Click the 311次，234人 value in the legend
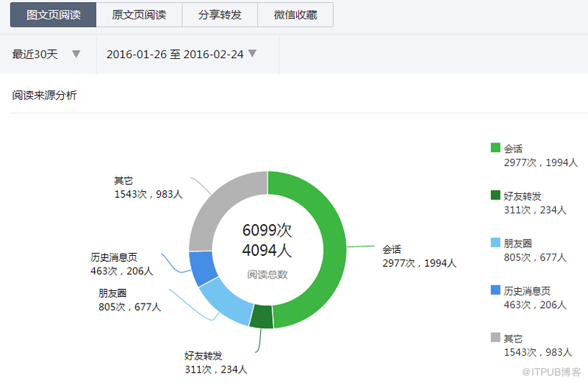This screenshot has width=588, height=383. 535,210
